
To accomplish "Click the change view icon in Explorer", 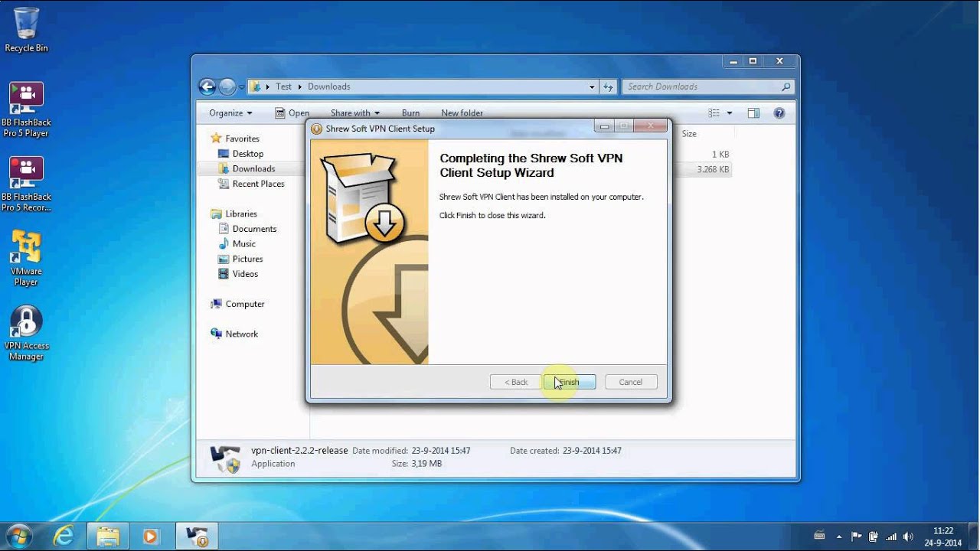I will click(714, 112).
